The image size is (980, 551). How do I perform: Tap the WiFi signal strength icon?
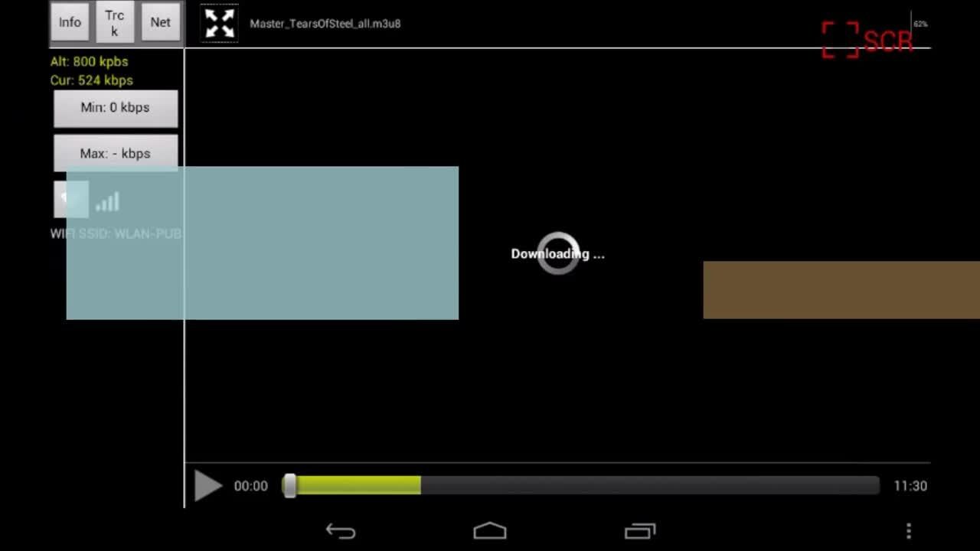point(107,201)
